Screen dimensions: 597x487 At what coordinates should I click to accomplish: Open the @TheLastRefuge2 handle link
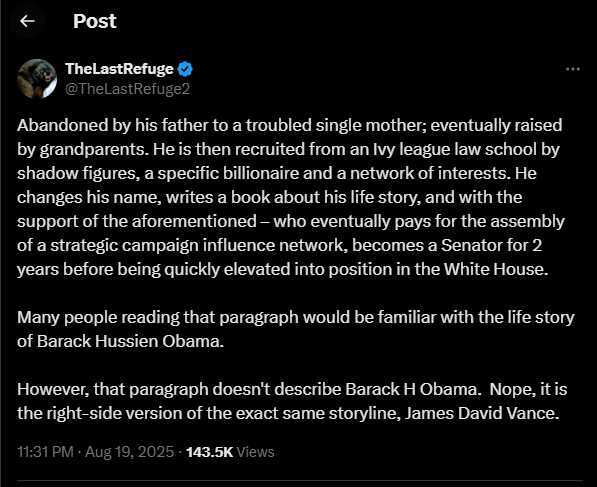pyautogui.click(x=128, y=89)
